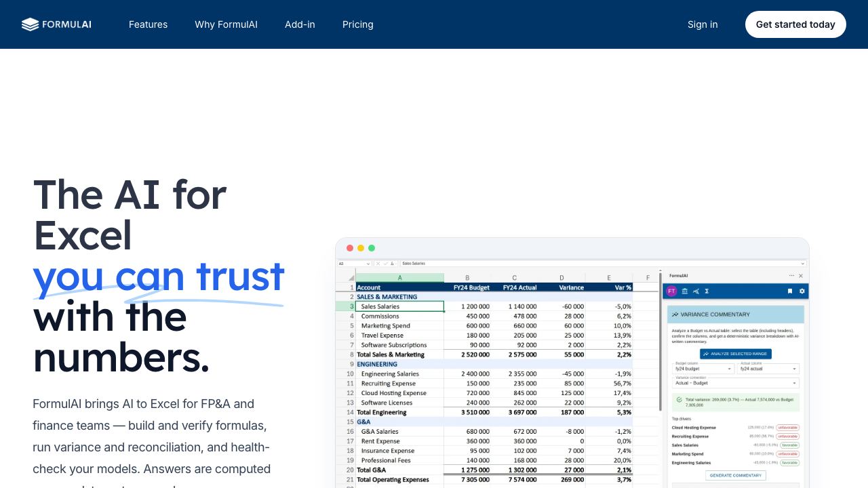Click the variance chart icon in add-in toolbar
The width and height of the screenshot is (868, 488).
[x=696, y=291]
